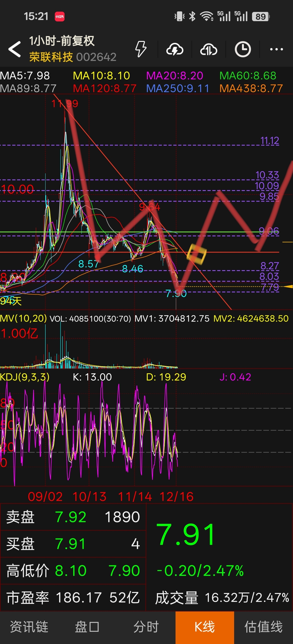Tap the J: 0.42 value

[235, 377]
